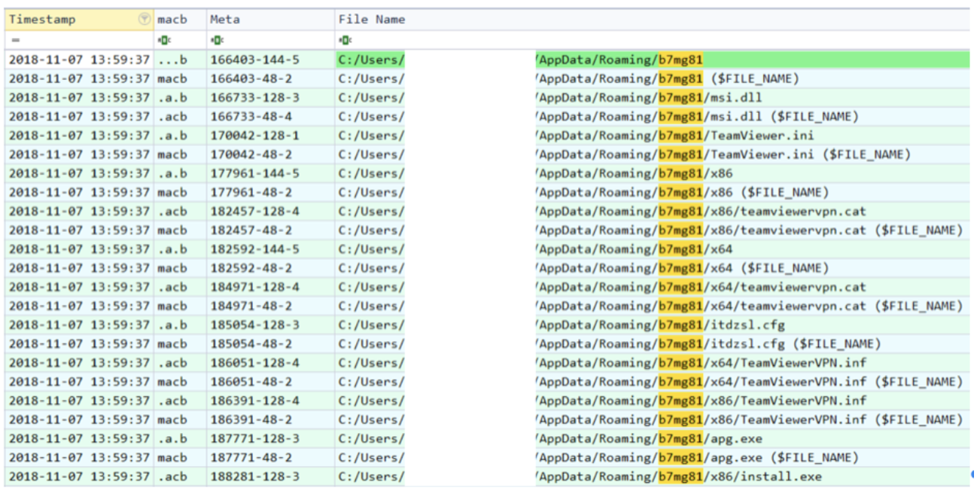Select Meta cell 186051-48-2
Screen dimensions: 980x497
[x=271, y=382]
